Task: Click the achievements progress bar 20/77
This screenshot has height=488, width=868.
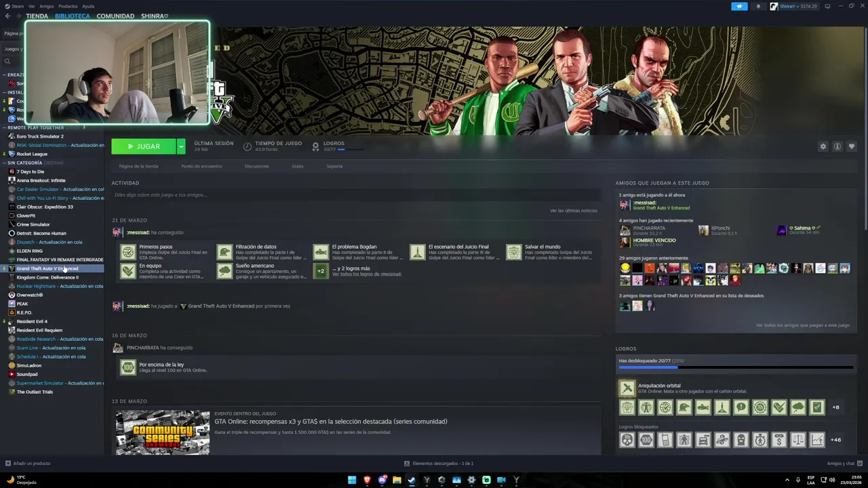Action: 736,367
